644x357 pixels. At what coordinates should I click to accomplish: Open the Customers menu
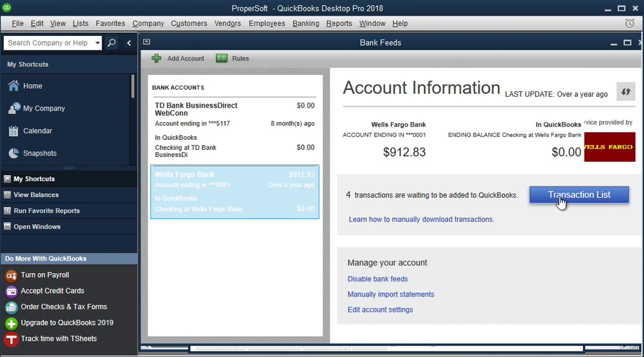click(x=189, y=23)
